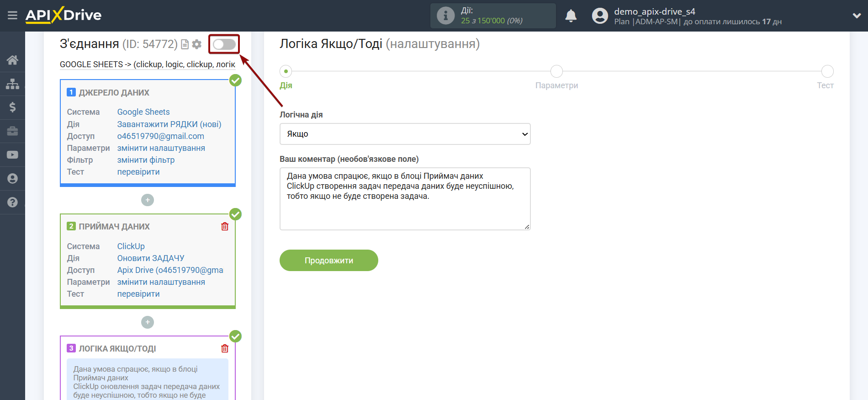Click the Логіка block green checkmark
The width and height of the screenshot is (868, 400).
coord(235,336)
